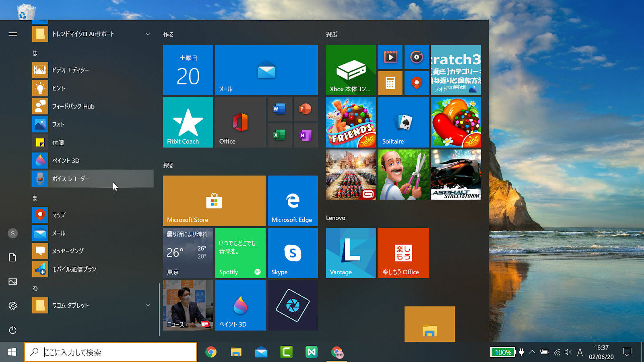The width and height of the screenshot is (644, 362).
Task: Open the volume control in tray
Action: pyautogui.click(x=568, y=352)
